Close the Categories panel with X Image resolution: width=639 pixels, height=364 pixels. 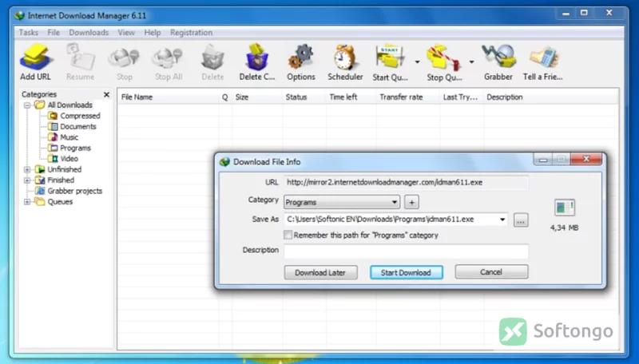(x=106, y=94)
